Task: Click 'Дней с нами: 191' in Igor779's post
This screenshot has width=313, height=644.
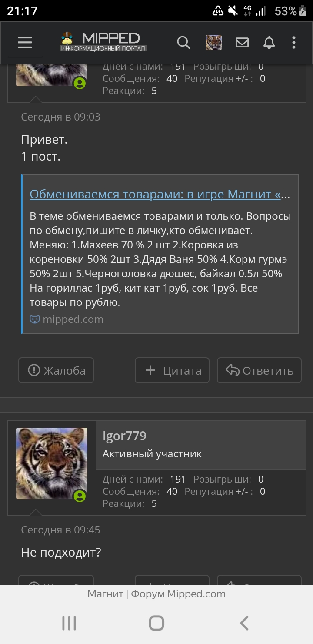Action: [x=144, y=479]
